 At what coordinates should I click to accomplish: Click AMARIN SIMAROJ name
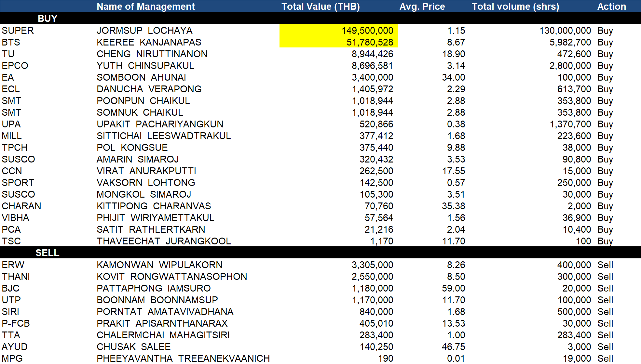pos(138,159)
